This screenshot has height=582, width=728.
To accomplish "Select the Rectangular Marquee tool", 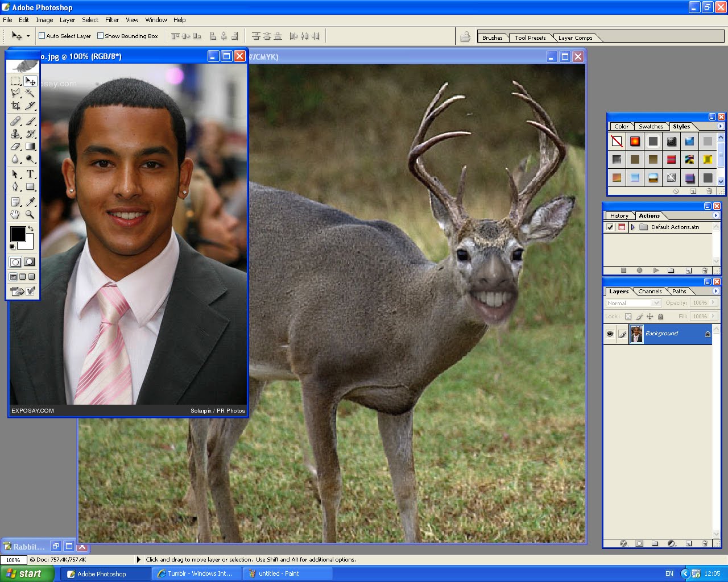I will (15, 81).
